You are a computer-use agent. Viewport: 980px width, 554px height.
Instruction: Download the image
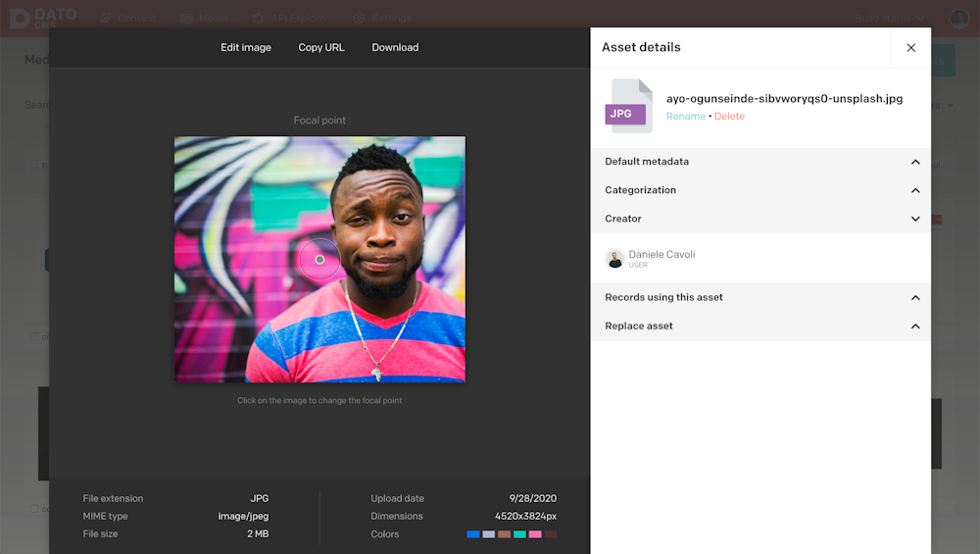[395, 47]
